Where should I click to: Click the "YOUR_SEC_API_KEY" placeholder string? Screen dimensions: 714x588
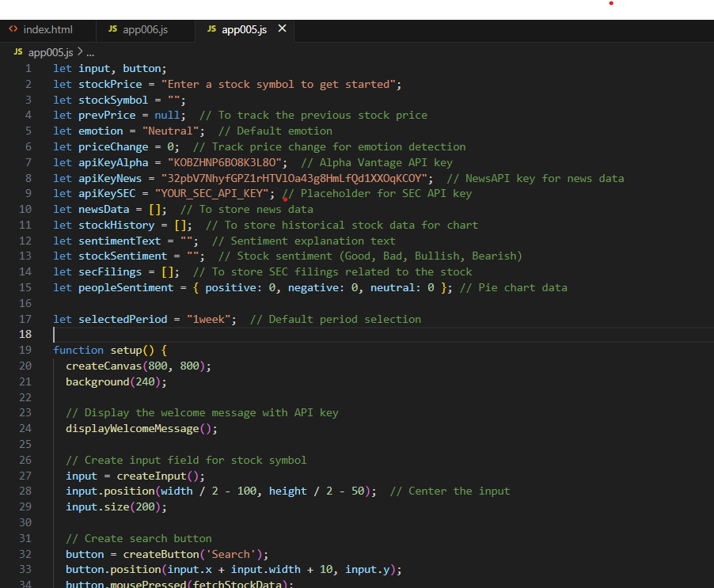(x=212, y=193)
